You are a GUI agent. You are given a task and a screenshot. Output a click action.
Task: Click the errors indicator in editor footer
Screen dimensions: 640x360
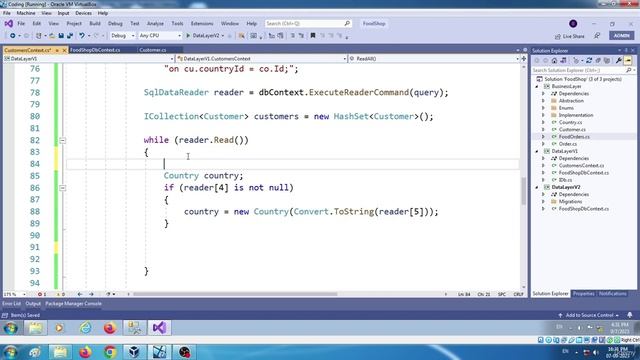[x=42, y=294]
